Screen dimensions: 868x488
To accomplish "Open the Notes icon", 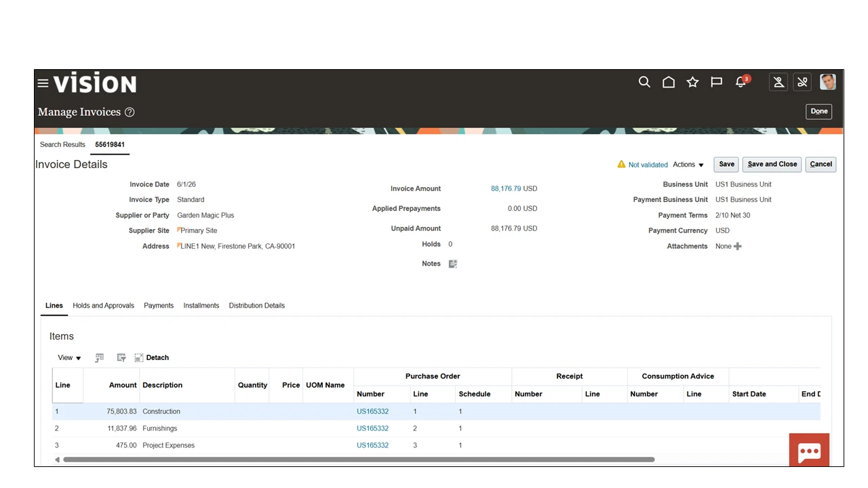I will click(x=453, y=264).
